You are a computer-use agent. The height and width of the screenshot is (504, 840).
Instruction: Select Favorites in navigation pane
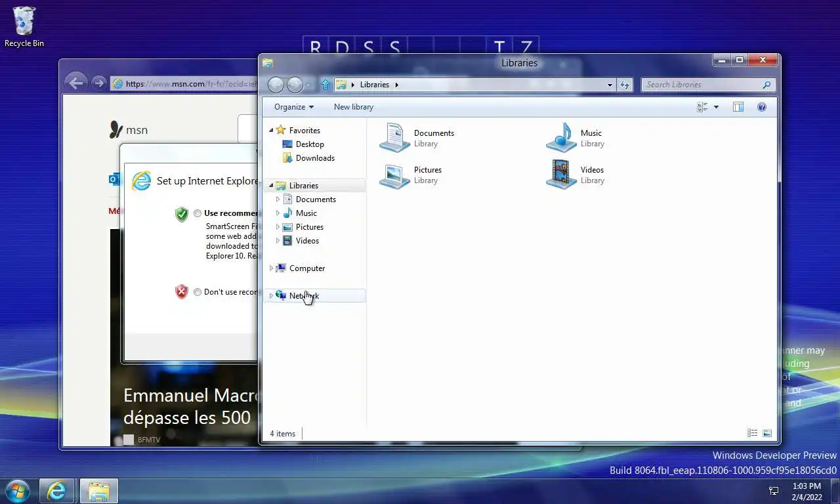point(304,131)
